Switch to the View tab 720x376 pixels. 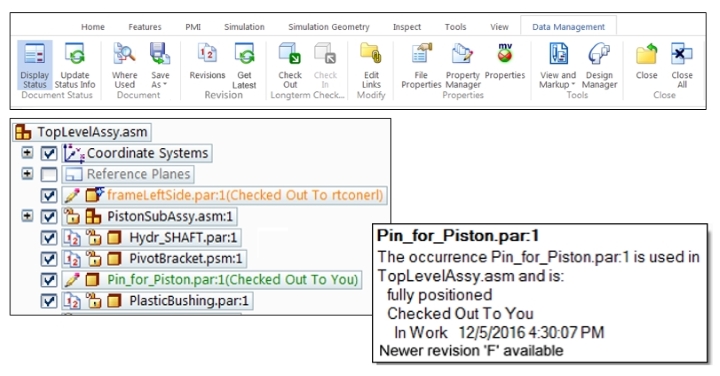pyautogui.click(x=499, y=27)
